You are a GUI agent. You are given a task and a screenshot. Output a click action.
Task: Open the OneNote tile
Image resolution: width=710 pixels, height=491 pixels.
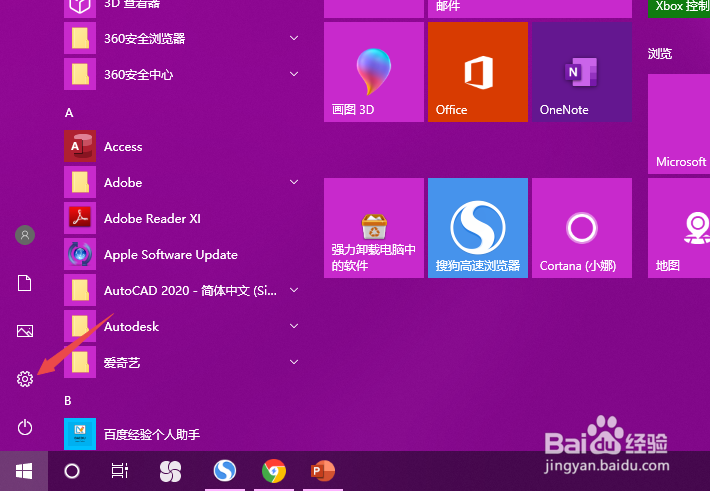582,72
